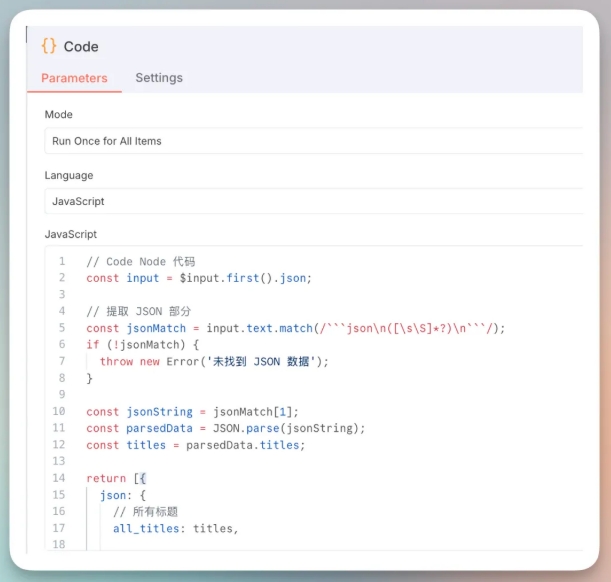Click the 'const parsedData = JSON.parse' line
This screenshot has height=582, width=611.
tap(226, 428)
